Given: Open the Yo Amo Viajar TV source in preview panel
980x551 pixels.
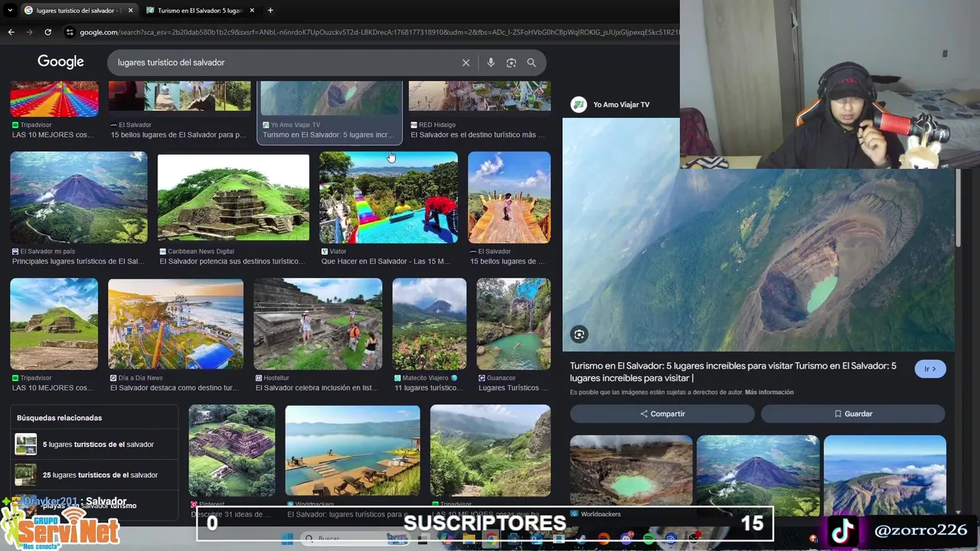Looking at the screenshot, I should pyautogui.click(x=621, y=105).
